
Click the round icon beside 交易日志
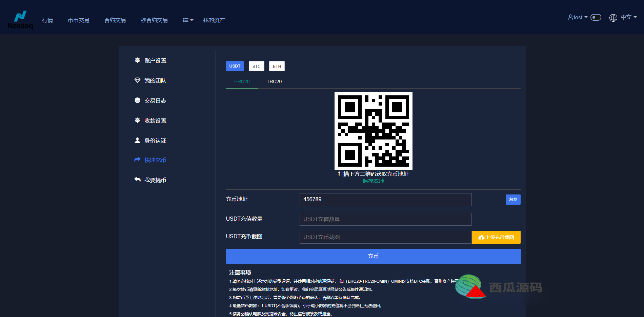click(x=137, y=100)
